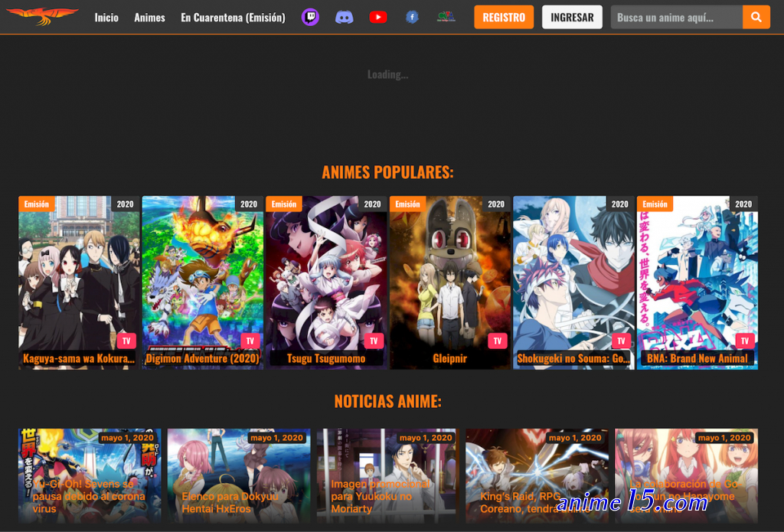Open the Twitch channel icon
The height and width of the screenshot is (532, 784).
[310, 17]
